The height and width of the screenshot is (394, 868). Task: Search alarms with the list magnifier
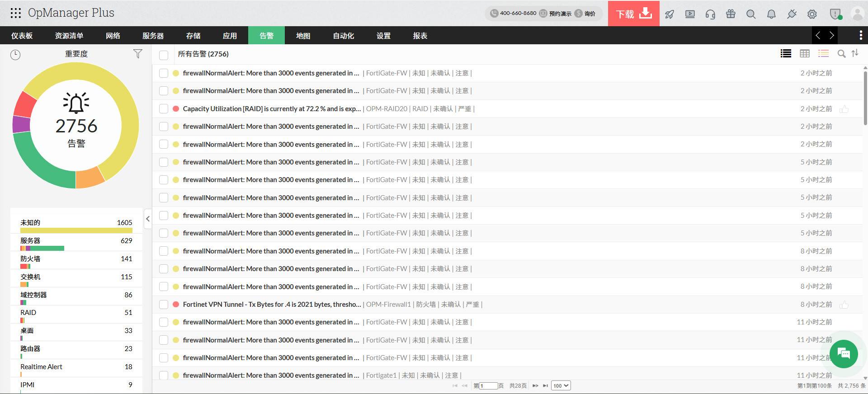[841, 54]
